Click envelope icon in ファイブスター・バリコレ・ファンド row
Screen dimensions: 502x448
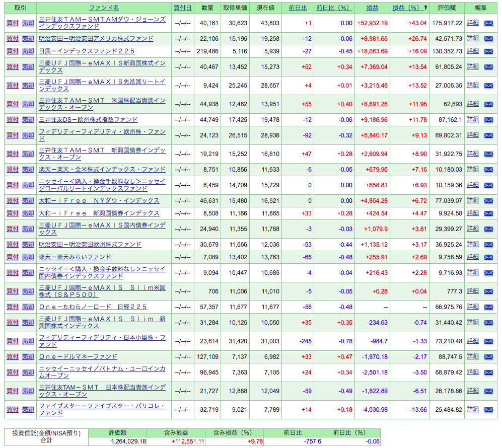488,410
